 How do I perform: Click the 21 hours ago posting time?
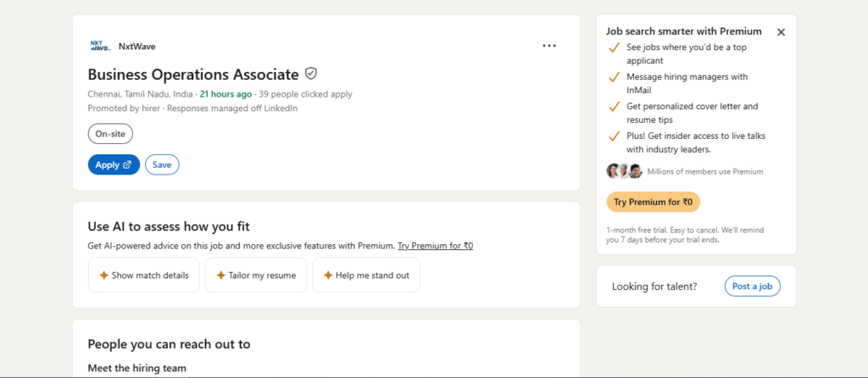(x=225, y=94)
